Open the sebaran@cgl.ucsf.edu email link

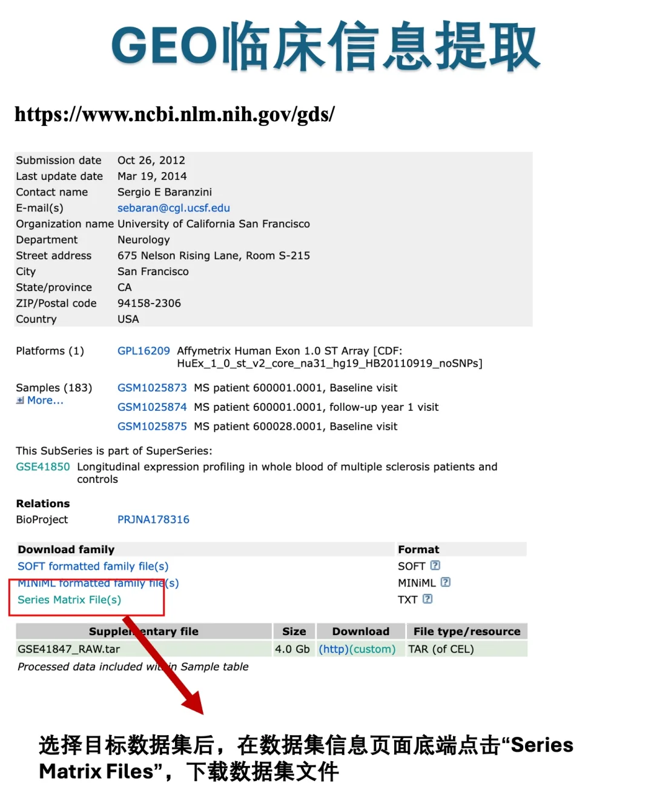point(174,208)
